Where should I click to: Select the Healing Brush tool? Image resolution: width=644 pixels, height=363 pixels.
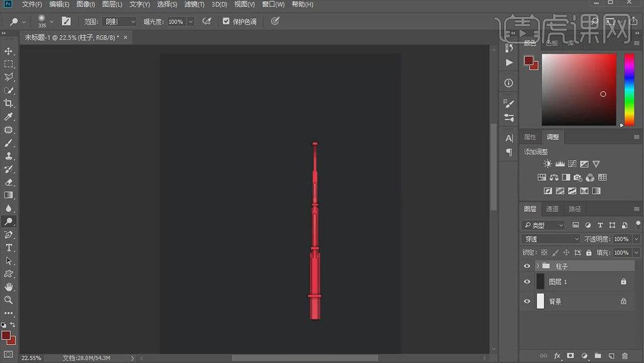(8, 129)
